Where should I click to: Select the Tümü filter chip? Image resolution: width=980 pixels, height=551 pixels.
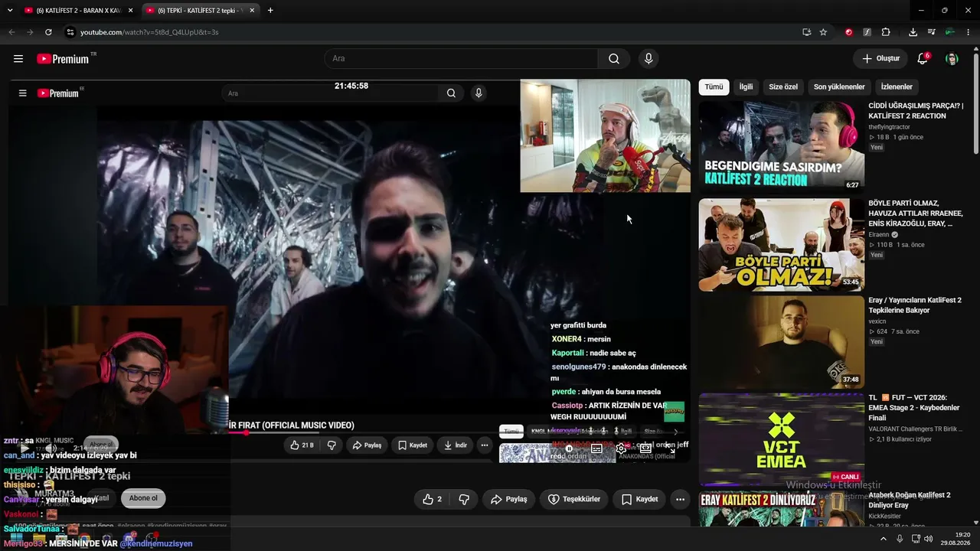click(x=714, y=87)
